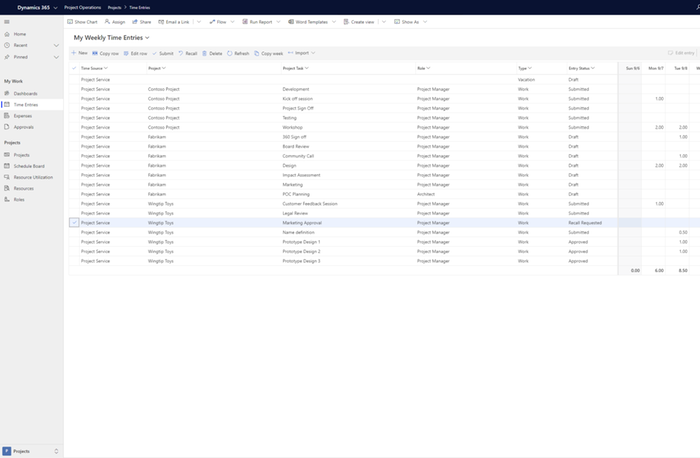Uncheck the Marketing Approval row checkbox
The height and width of the screenshot is (458, 700).
click(74, 222)
